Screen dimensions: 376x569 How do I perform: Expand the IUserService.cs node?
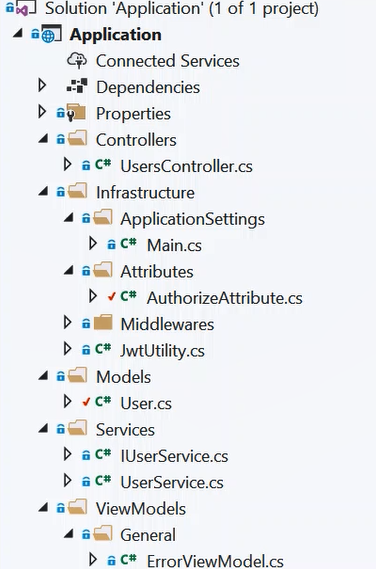(x=68, y=454)
